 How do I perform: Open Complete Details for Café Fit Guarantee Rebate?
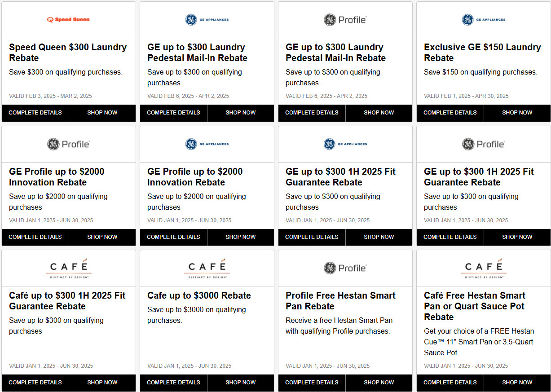pos(35,383)
